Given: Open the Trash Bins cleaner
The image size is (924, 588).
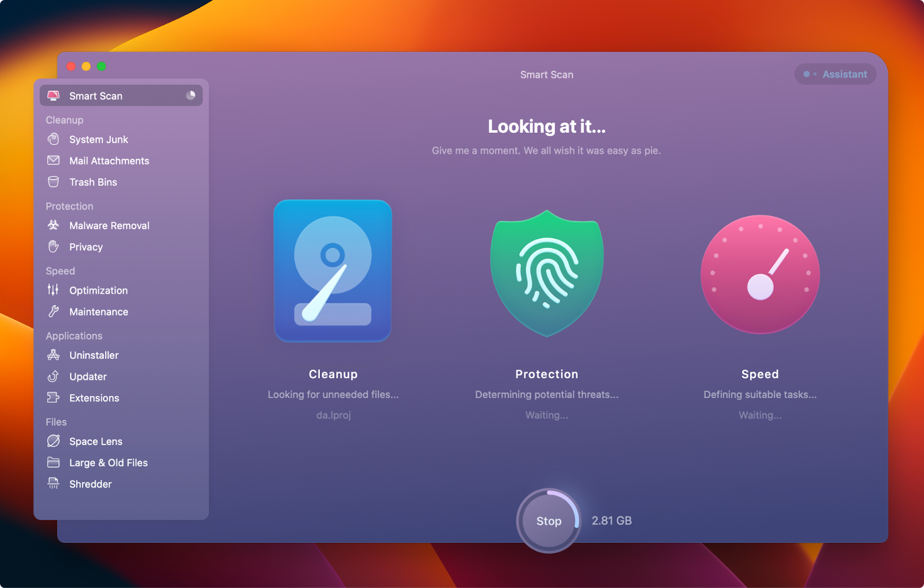Looking at the screenshot, I should pos(53,182).
